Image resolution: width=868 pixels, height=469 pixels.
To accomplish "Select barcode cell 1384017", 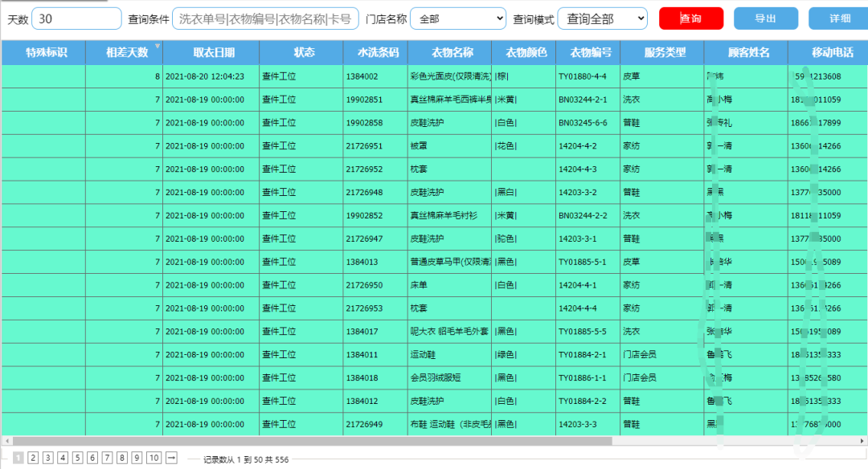I will (375, 332).
